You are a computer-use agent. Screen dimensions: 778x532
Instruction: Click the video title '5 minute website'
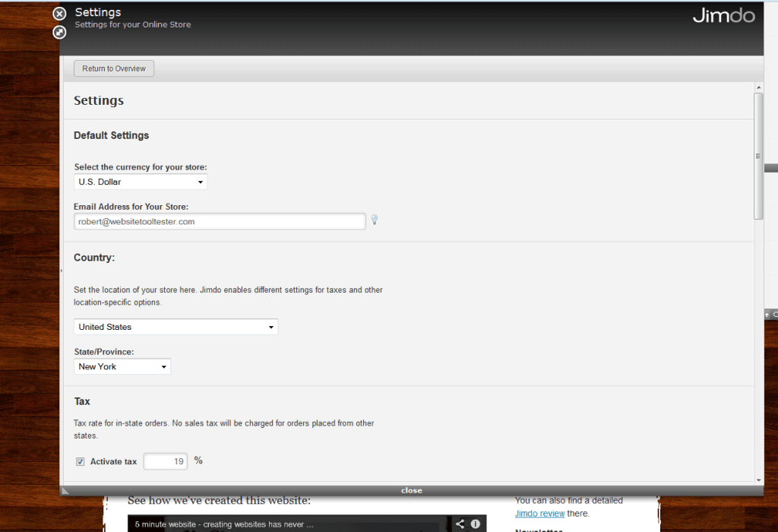coord(224,524)
